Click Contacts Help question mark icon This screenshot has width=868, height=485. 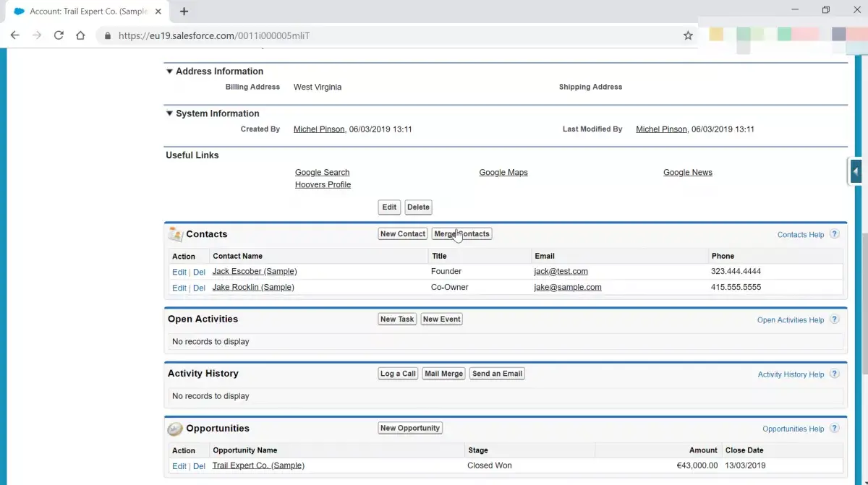[x=835, y=234]
